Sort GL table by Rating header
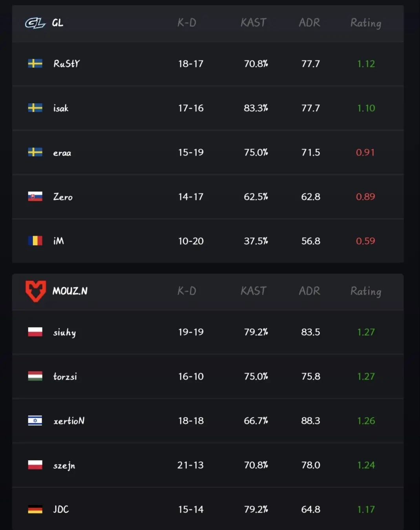Image resolution: width=420 pixels, height=530 pixels. [366, 23]
